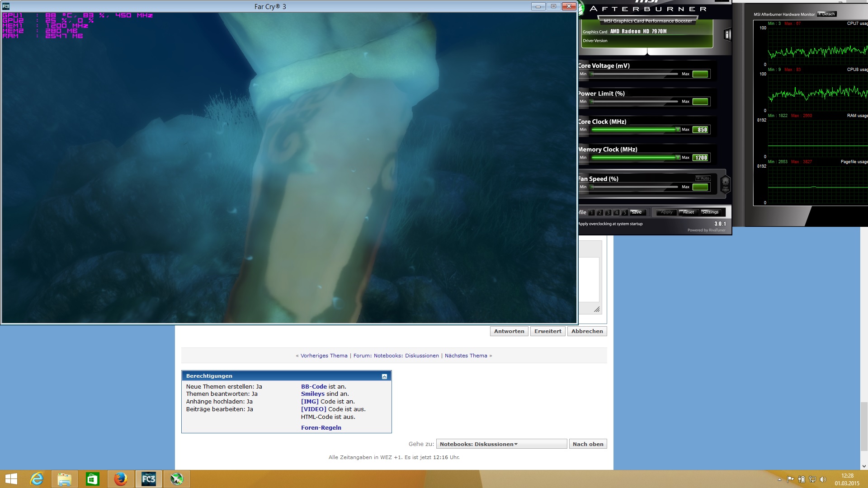
Task: Open the BB-Code help link
Action: (314, 387)
